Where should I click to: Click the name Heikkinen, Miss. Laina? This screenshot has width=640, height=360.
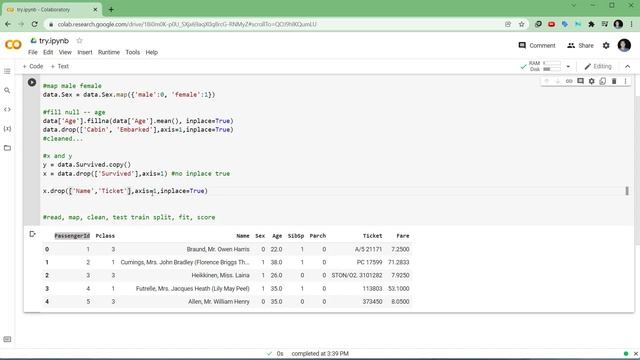pos(220,275)
